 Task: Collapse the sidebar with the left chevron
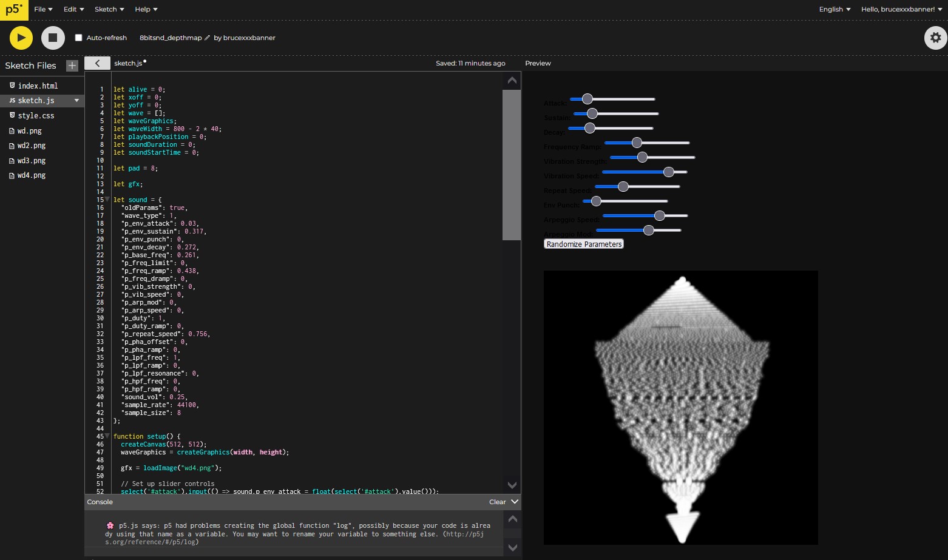(x=97, y=63)
